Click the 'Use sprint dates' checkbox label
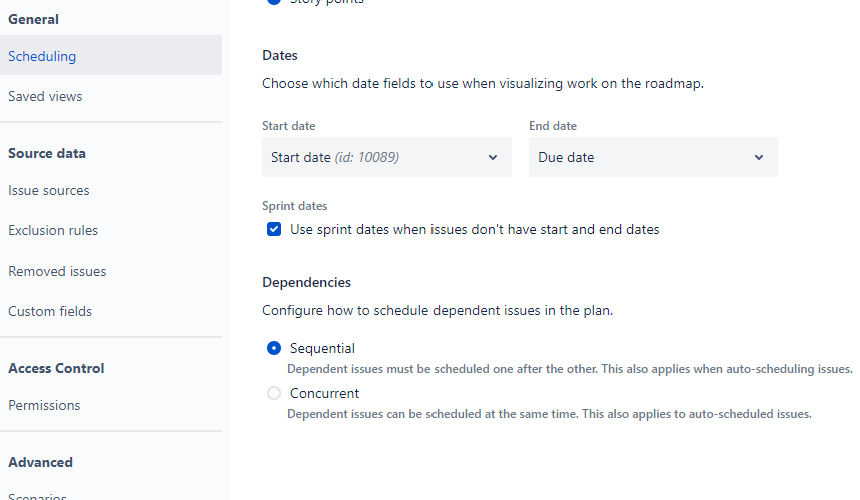This screenshot has width=860, height=500. pos(474,229)
